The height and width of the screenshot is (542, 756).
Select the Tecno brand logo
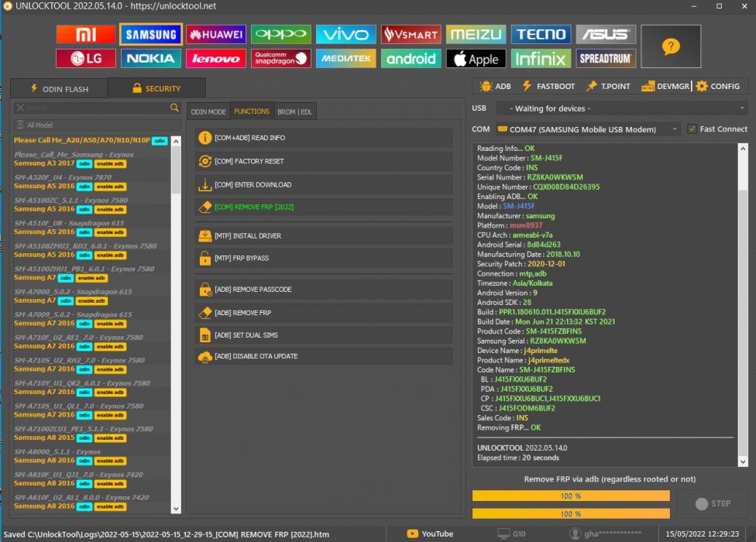pos(541,34)
